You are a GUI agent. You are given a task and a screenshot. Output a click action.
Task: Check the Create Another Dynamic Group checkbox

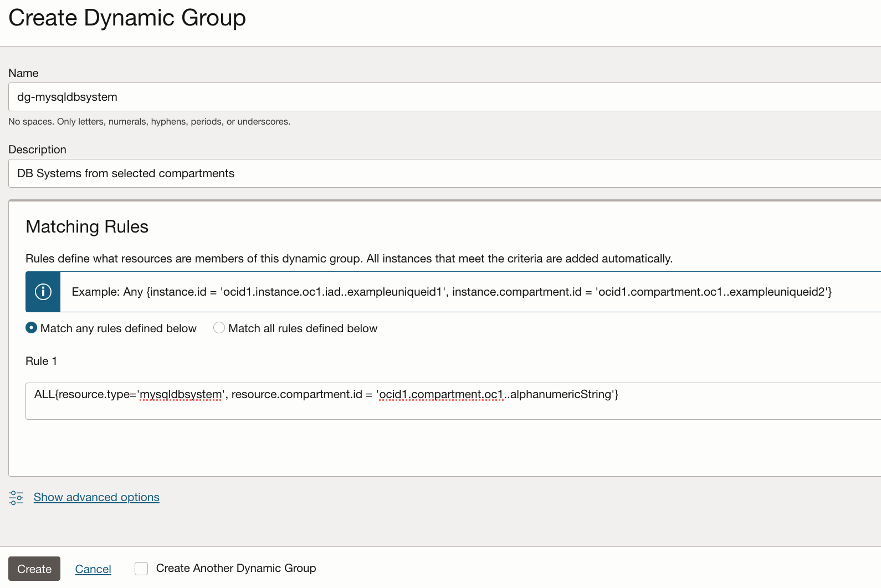pyautogui.click(x=141, y=569)
